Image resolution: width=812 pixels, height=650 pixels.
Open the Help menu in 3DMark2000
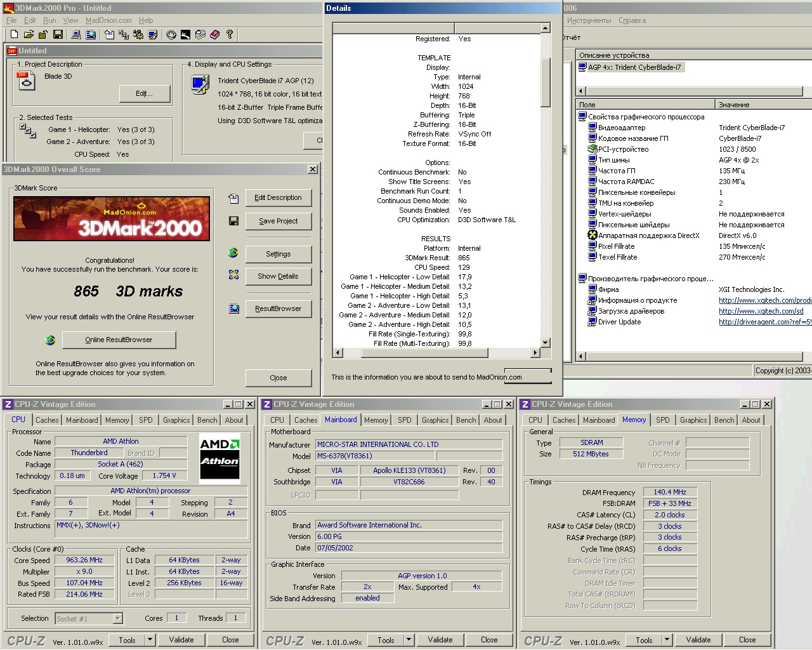[146, 20]
